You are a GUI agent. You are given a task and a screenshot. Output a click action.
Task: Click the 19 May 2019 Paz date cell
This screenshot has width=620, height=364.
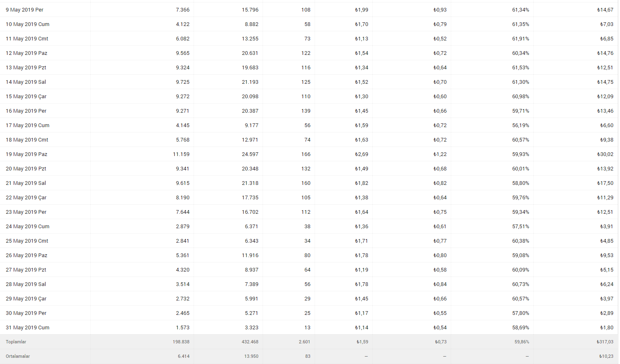(x=26, y=154)
